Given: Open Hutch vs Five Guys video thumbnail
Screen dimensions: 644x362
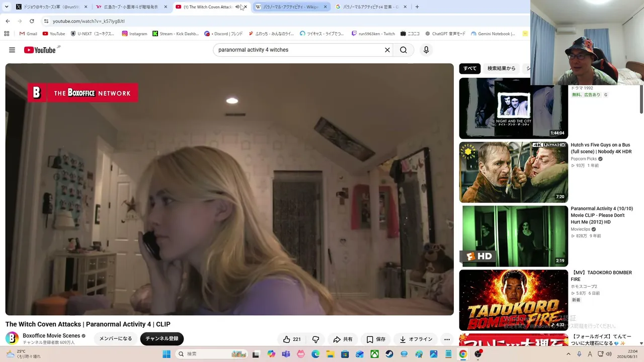Looking at the screenshot, I should pyautogui.click(x=513, y=172).
